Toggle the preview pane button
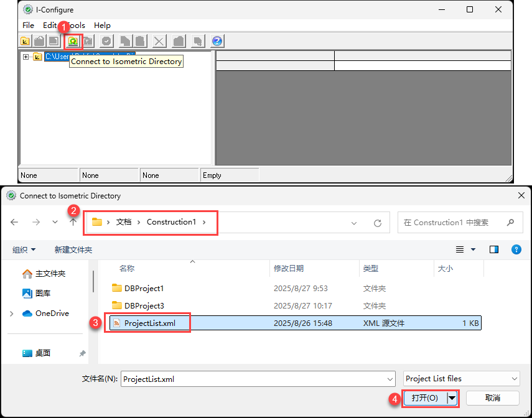The height and width of the screenshot is (418, 532). pyautogui.click(x=494, y=249)
